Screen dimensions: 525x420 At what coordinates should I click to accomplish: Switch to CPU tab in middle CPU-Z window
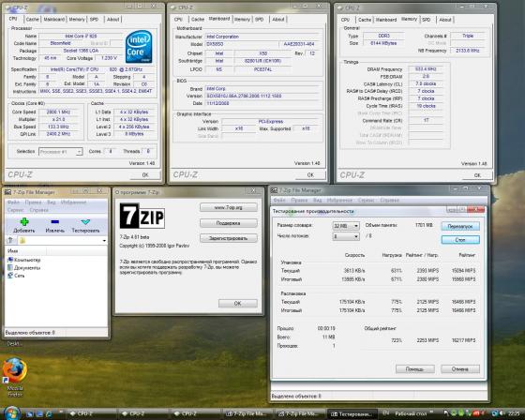[178, 20]
